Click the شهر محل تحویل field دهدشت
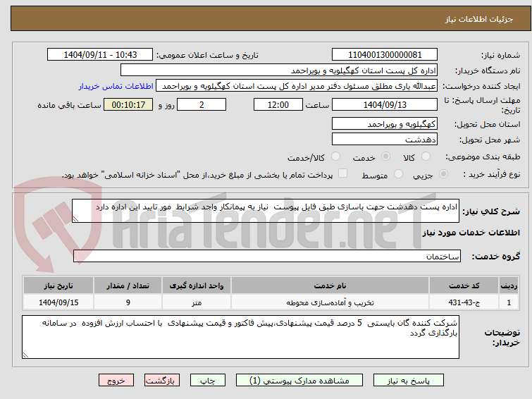The height and width of the screenshot is (399, 532). coord(385,139)
